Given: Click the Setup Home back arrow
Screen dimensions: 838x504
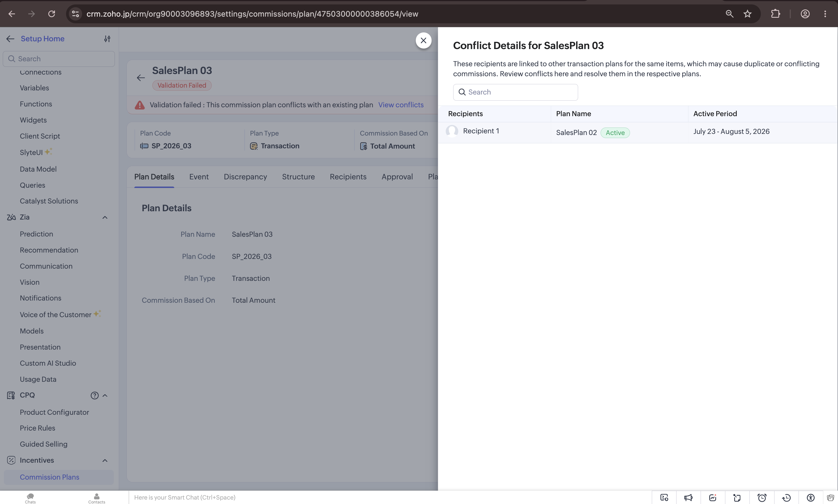Looking at the screenshot, I should click(x=10, y=39).
